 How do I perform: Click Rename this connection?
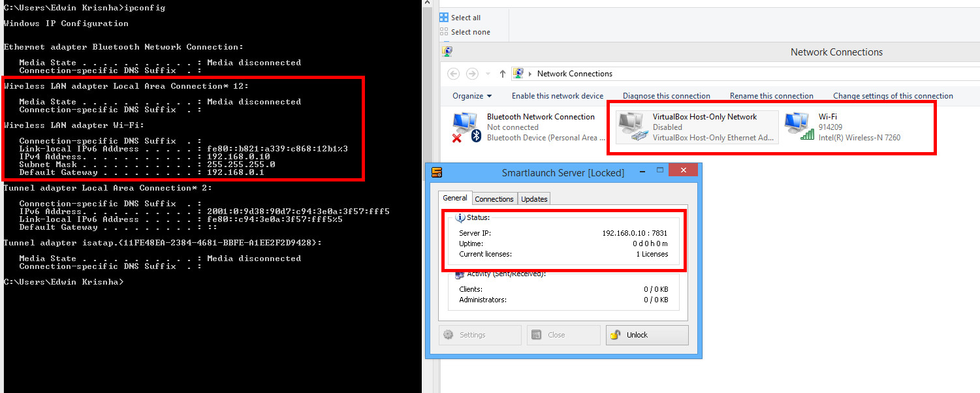tap(772, 96)
